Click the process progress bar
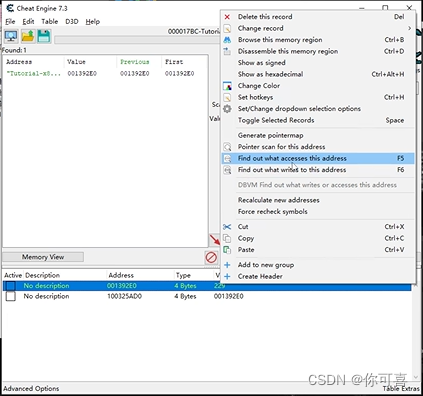This screenshot has width=423, height=396. coord(137,40)
